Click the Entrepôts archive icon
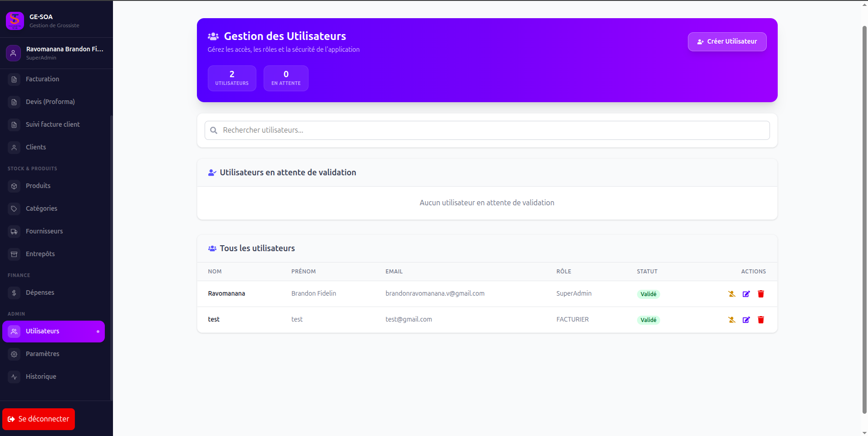The height and width of the screenshot is (436, 868). click(x=14, y=254)
